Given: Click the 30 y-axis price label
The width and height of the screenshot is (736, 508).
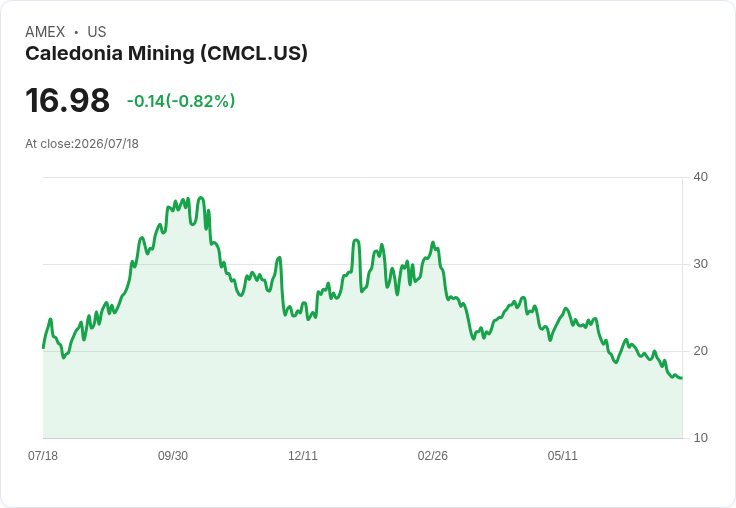Looking at the screenshot, I should click(700, 264).
